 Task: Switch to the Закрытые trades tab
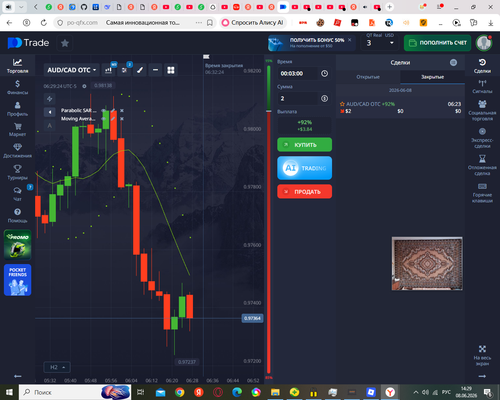tap(432, 77)
